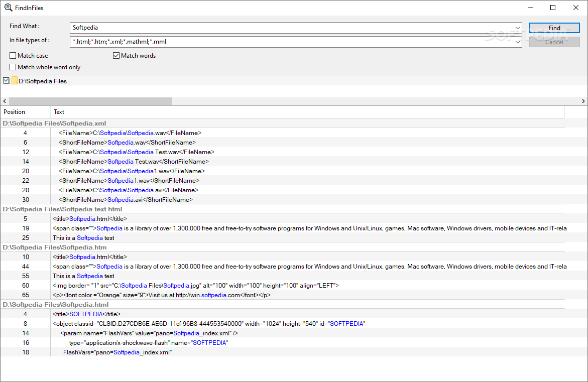Select the D:\Softpedia Files\Softpedia.xml group header
Viewport: 588px width, 382px height.
click(283, 123)
